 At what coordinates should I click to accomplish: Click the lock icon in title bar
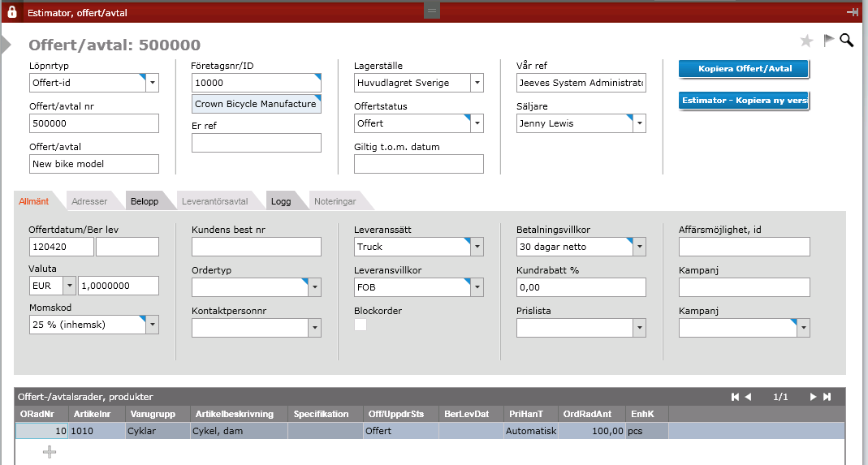[11, 11]
